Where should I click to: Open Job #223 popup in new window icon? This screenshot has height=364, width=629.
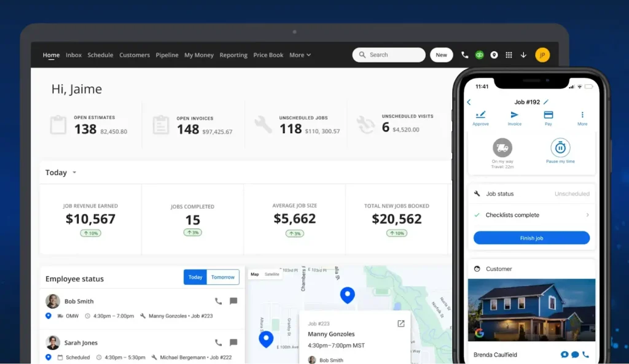(x=400, y=323)
